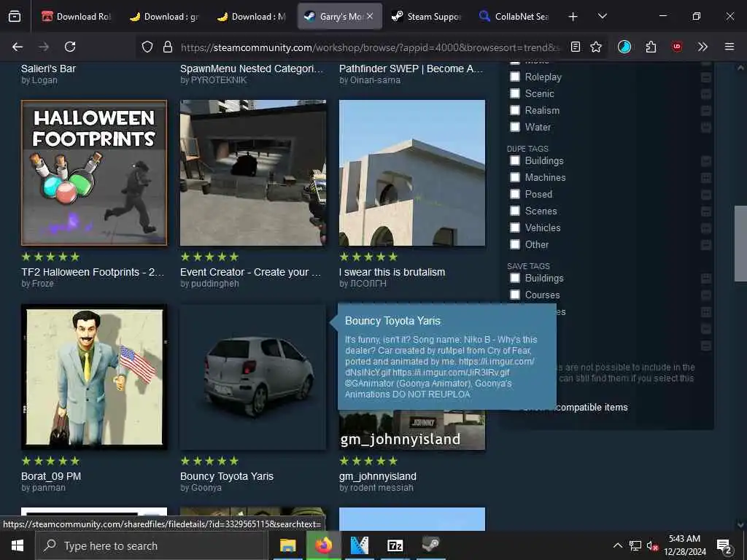The width and height of the screenshot is (747, 560).
Task: Switch to Firefox in the taskbar
Action: tap(323, 545)
